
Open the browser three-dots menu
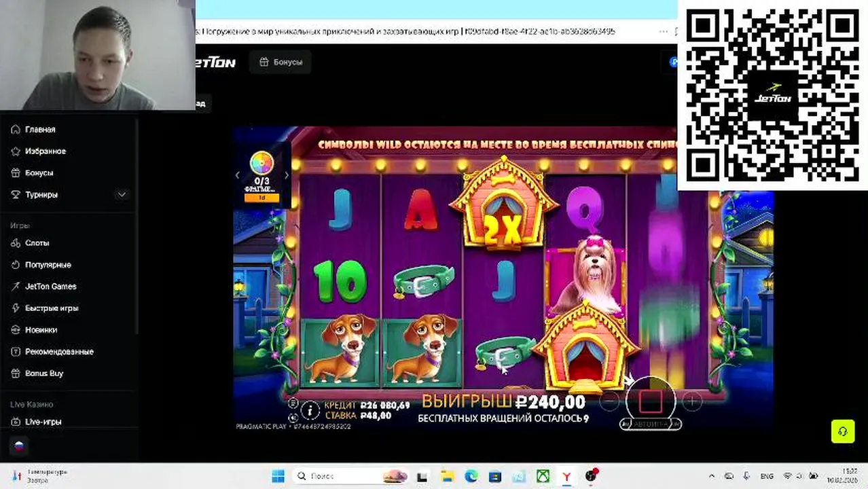(664, 31)
